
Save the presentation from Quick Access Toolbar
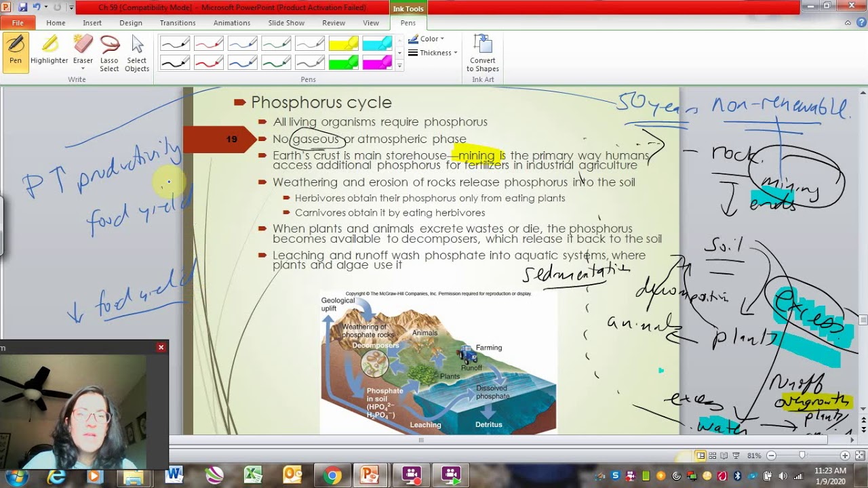(22, 7)
